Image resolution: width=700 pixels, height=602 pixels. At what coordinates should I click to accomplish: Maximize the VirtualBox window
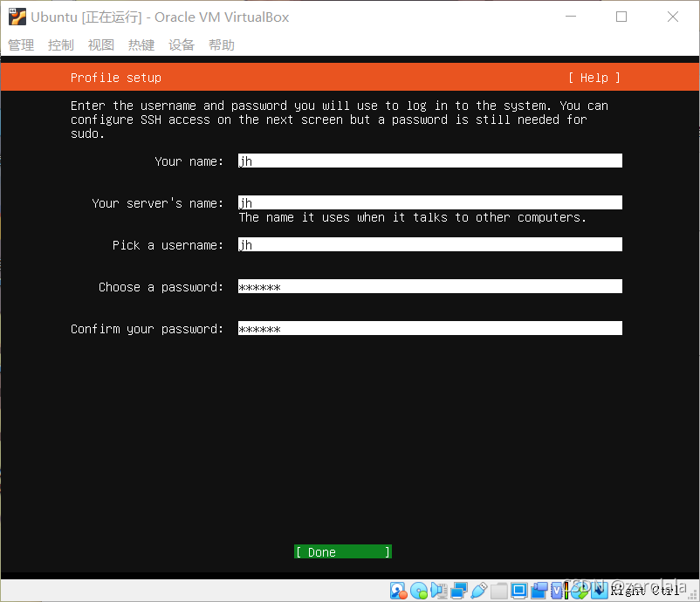point(621,17)
